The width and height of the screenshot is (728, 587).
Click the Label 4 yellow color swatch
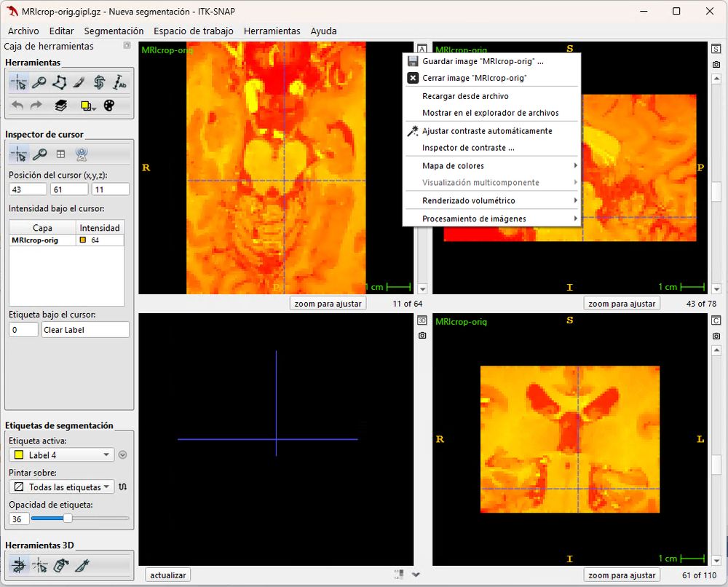pos(19,455)
